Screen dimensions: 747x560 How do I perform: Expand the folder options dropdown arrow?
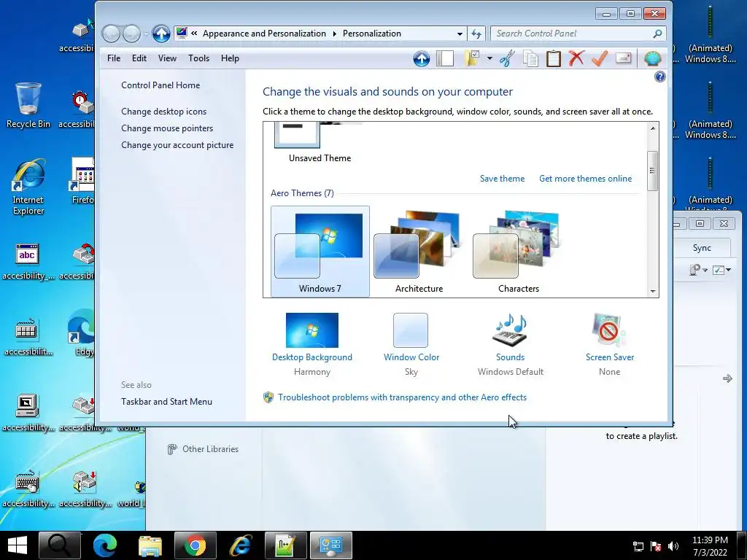[489, 58]
